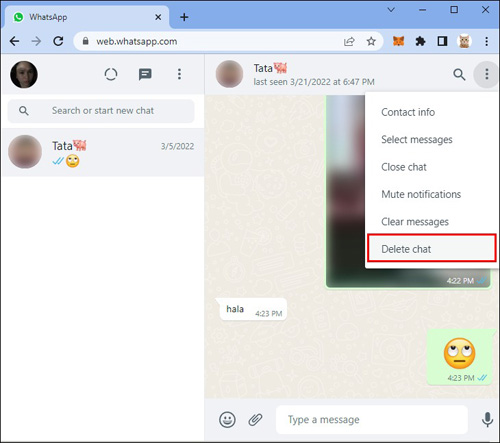
Task: Choose Close chat in menu
Action: (431, 167)
